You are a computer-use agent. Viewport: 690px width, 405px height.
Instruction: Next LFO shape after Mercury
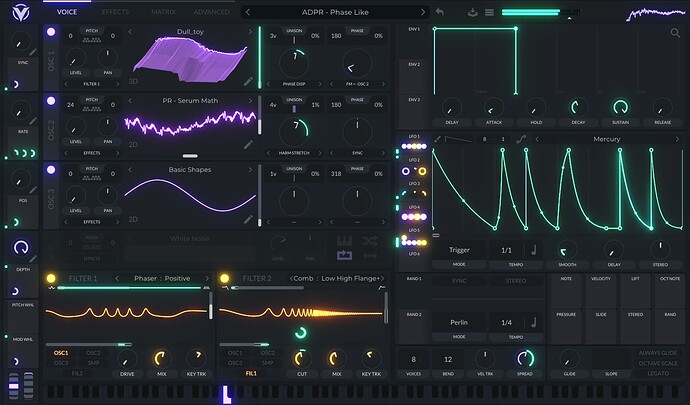(677, 139)
